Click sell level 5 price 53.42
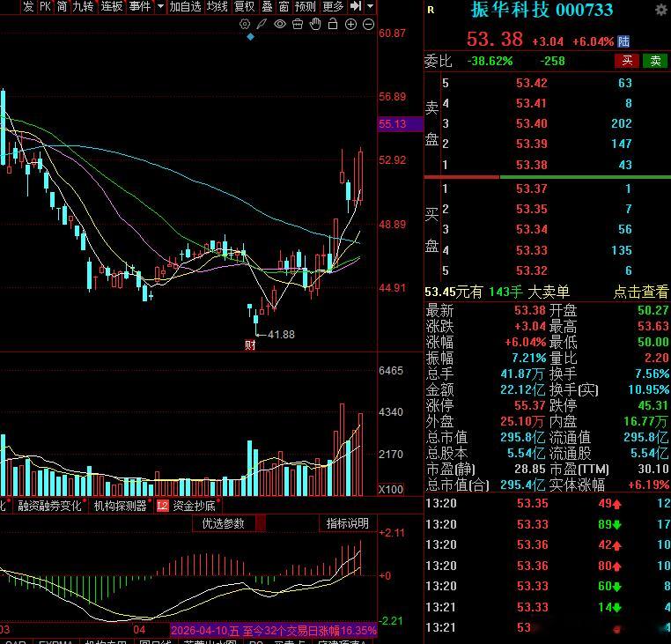The width and height of the screenshot is (671, 644). tap(532, 83)
